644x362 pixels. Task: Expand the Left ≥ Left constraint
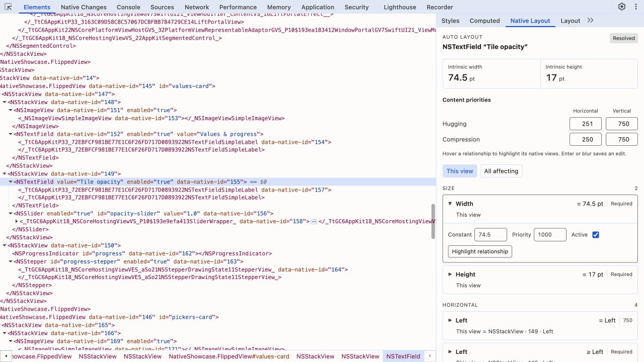[x=450, y=352]
